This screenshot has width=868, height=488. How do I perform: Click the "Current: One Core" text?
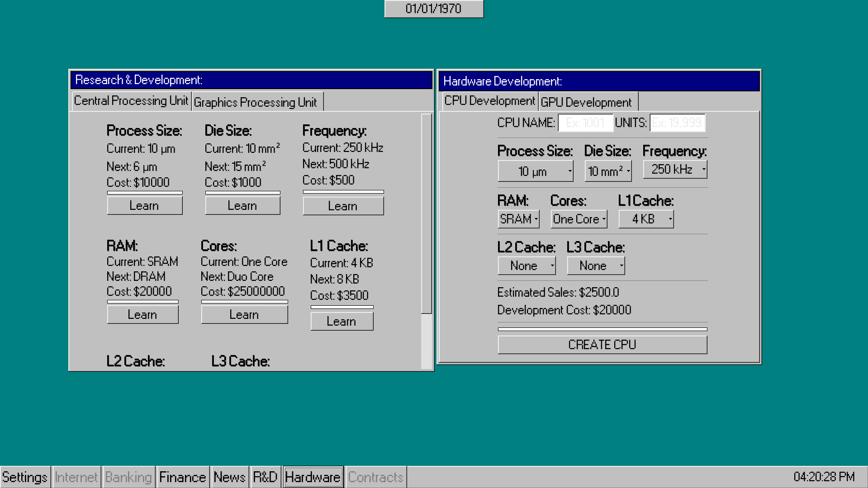244,262
